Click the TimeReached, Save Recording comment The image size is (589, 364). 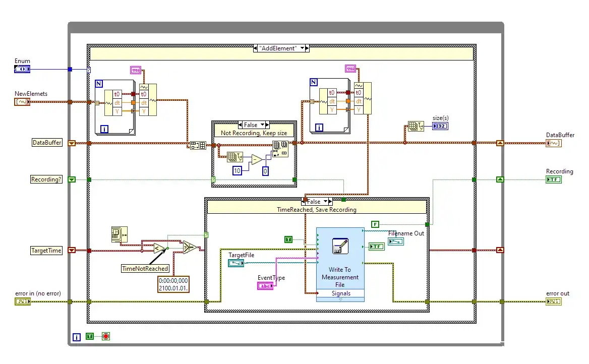(x=317, y=210)
